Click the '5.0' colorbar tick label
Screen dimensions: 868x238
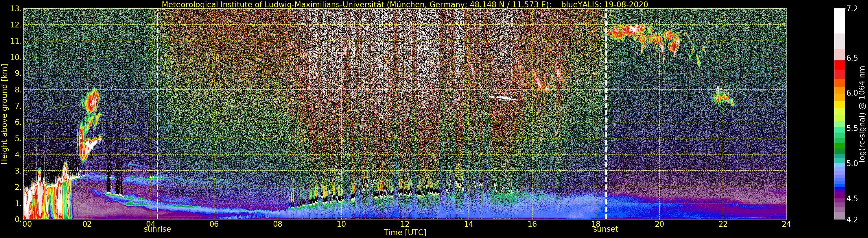click(x=852, y=163)
